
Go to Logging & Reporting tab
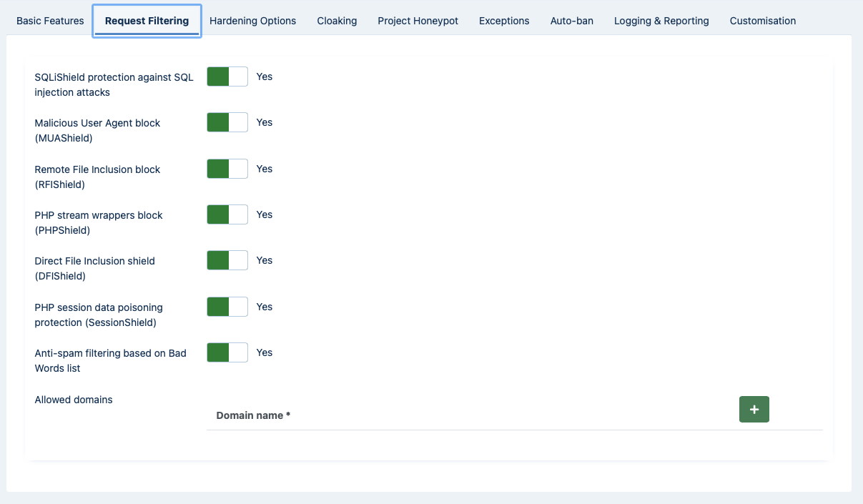click(661, 21)
